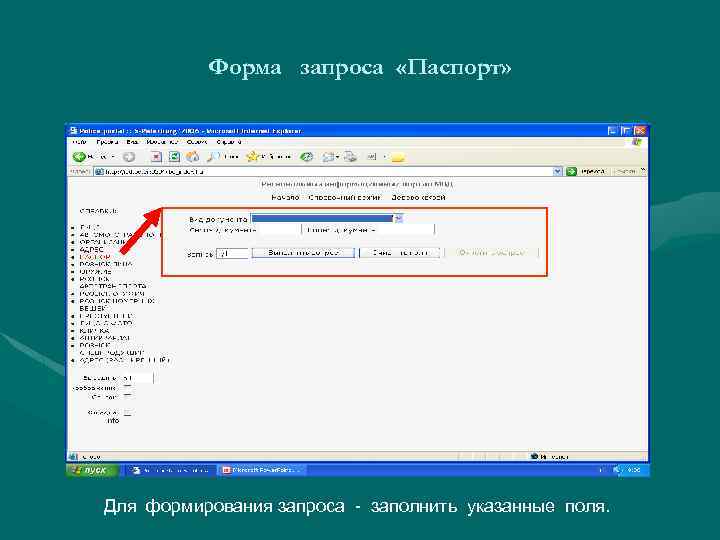Select ОРГАНИЗАЦИИ in the sidebar list
Screen dimensions: 720x540
click(x=102, y=242)
